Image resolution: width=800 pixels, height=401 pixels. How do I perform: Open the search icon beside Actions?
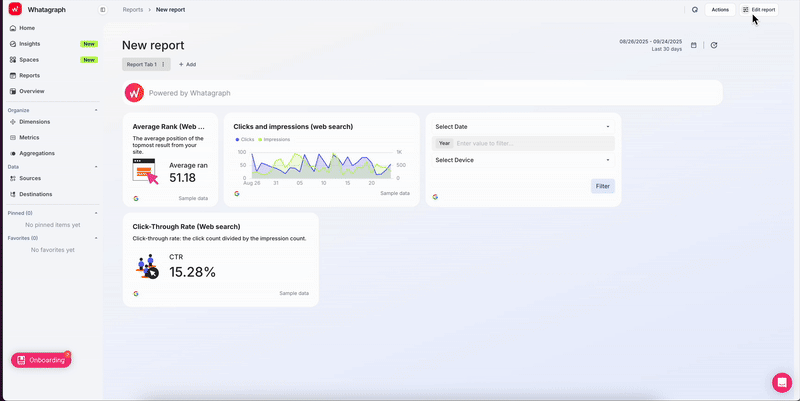tap(695, 9)
